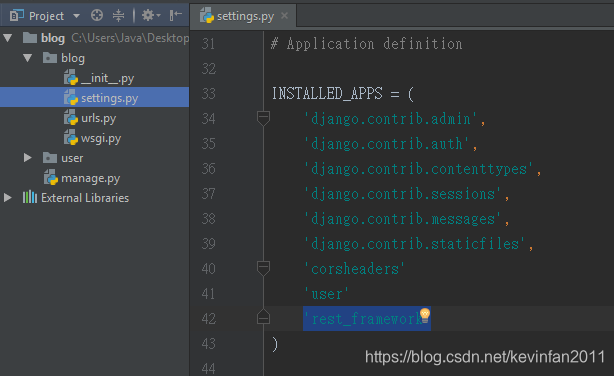Close the settings.py tab
614x376 pixels.
click(x=285, y=16)
